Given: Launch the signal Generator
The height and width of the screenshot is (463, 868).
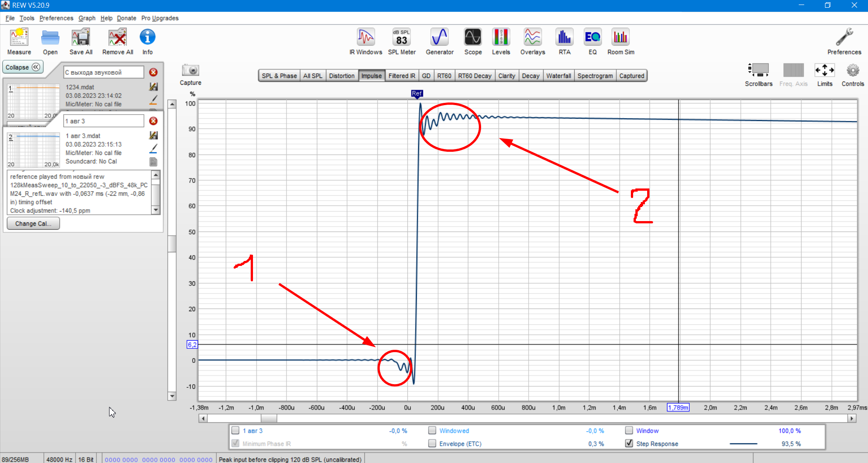Looking at the screenshot, I should [439, 37].
